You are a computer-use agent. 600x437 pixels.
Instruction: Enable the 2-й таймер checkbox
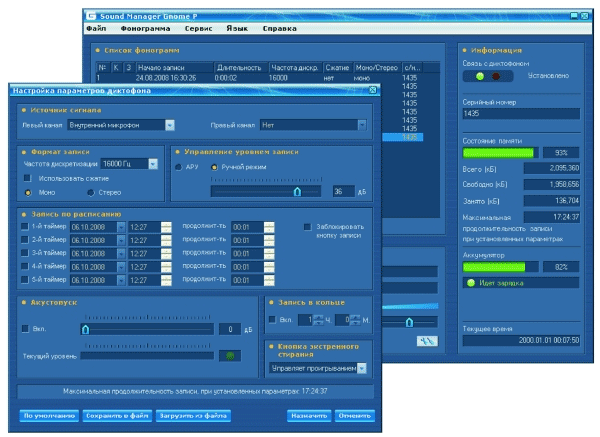pyautogui.click(x=25, y=240)
